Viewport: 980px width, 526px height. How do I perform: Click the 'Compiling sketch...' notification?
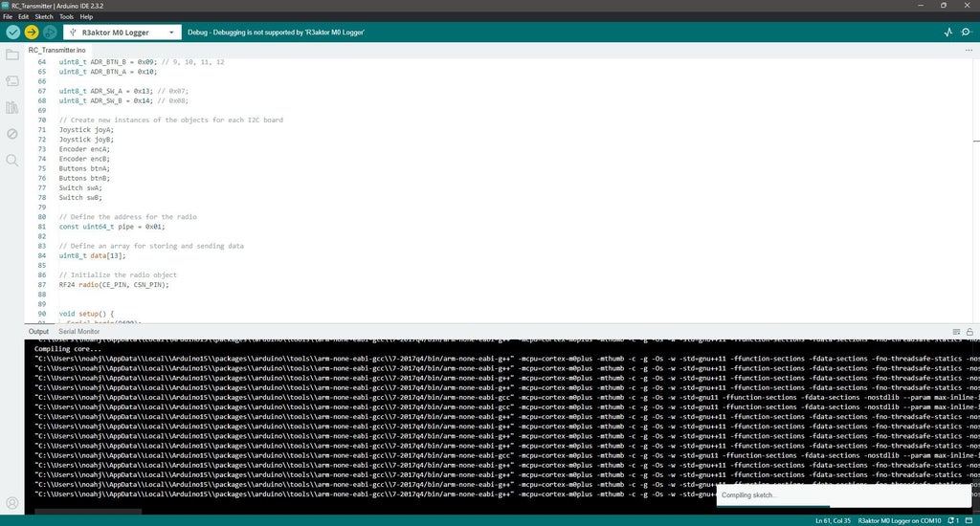click(844, 495)
